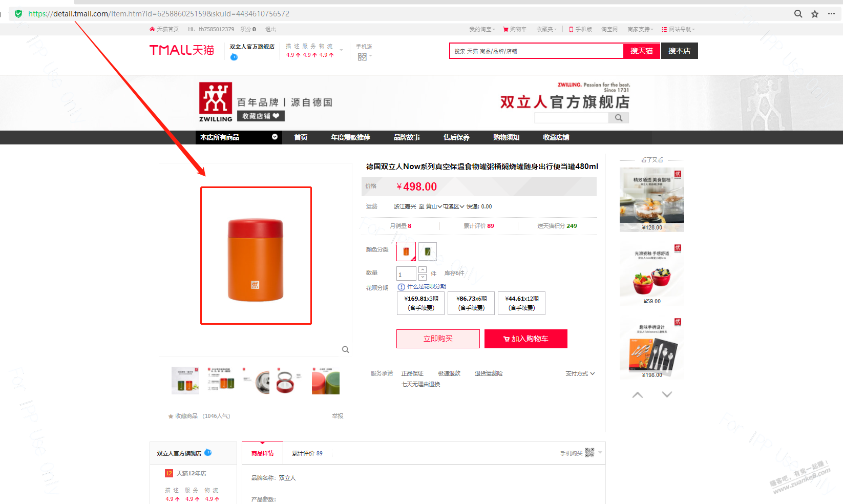This screenshot has width=843, height=504.
Task: Select first gallery thumbnail with jars
Action: click(x=185, y=380)
